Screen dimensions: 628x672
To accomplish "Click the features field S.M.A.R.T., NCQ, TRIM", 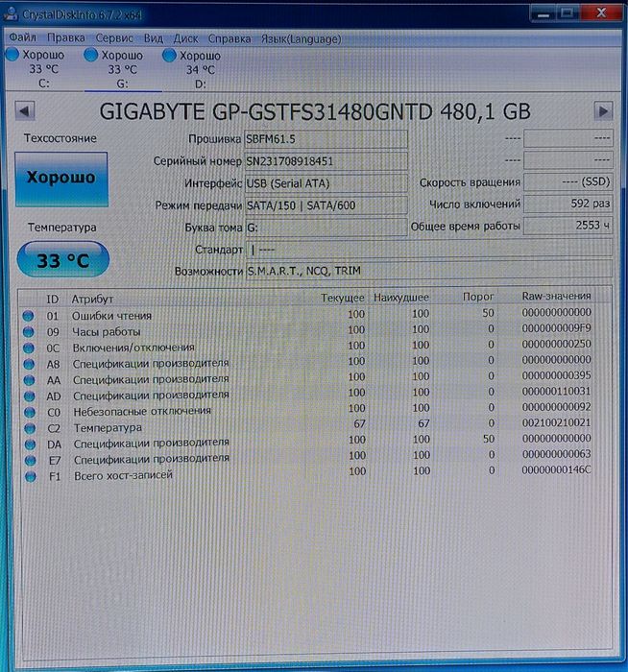I will [428, 271].
